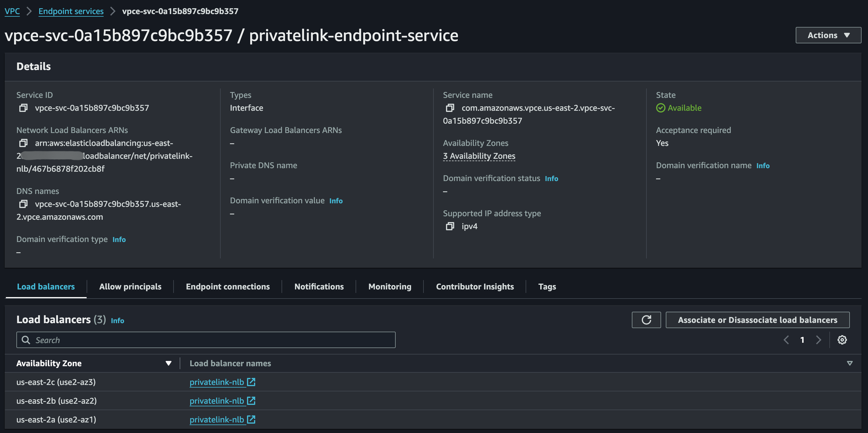The width and height of the screenshot is (868, 433).
Task: Open Info for Domain verification value
Action: click(x=336, y=201)
